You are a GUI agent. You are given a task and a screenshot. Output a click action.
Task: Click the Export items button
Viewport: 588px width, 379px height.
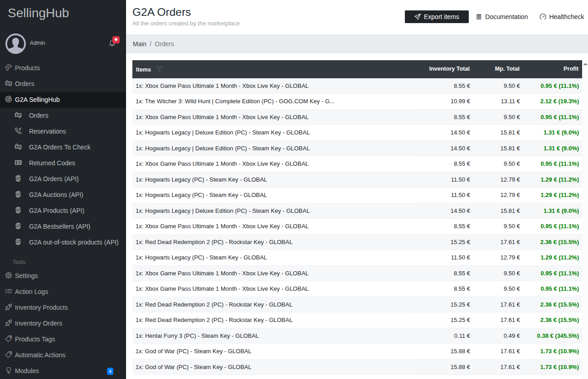pos(437,17)
